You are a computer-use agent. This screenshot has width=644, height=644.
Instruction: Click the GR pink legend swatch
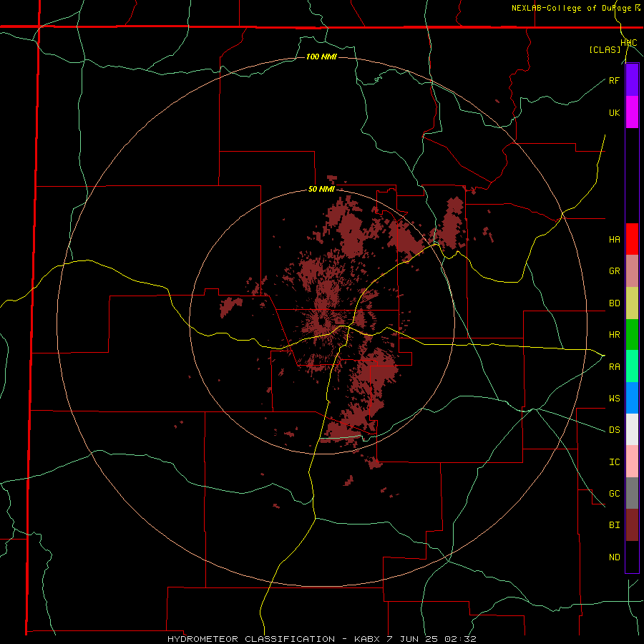[x=632, y=271]
